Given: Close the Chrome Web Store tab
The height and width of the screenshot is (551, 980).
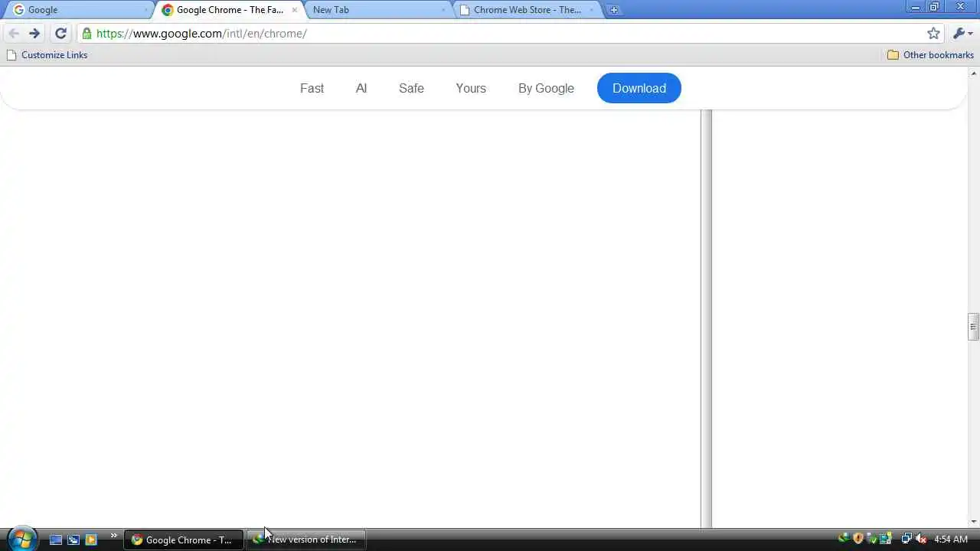Looking at the screenshot, I should pyautogui.click(x=591, y=10).
